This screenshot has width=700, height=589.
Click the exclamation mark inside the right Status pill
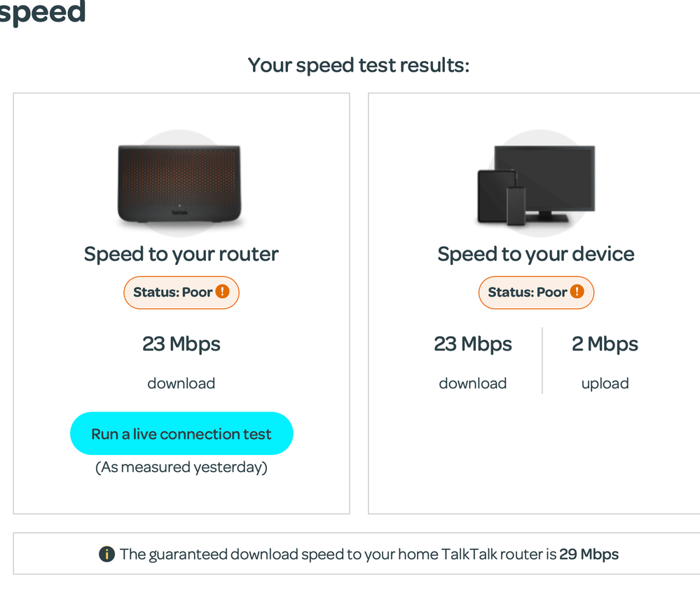(578, 292)
